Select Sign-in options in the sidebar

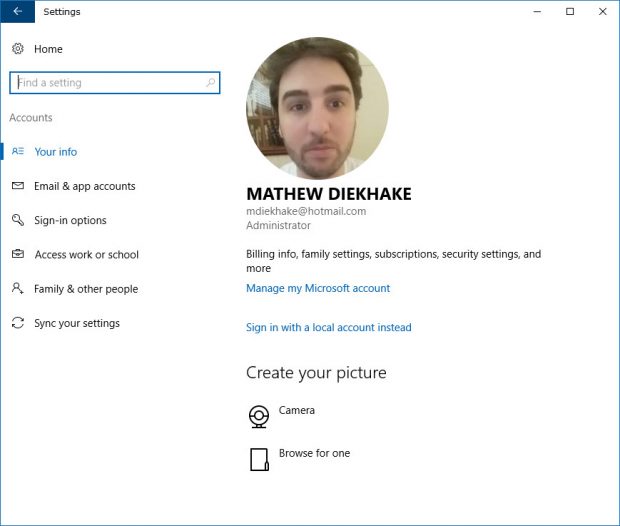[x=70, y=220]
